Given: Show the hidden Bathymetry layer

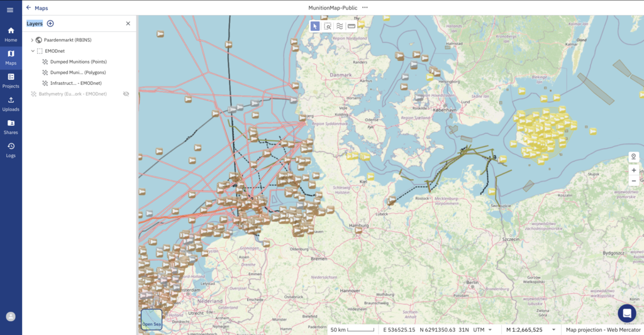Looking at the screenshot, I should coord(126,94).
